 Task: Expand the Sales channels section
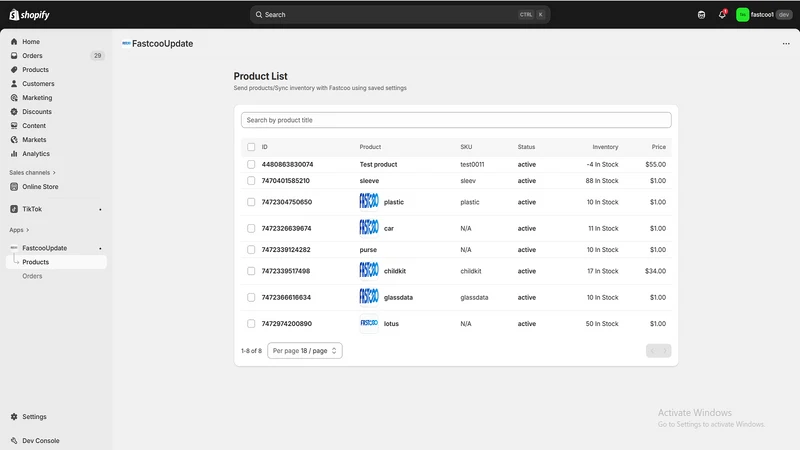[32, 172]
